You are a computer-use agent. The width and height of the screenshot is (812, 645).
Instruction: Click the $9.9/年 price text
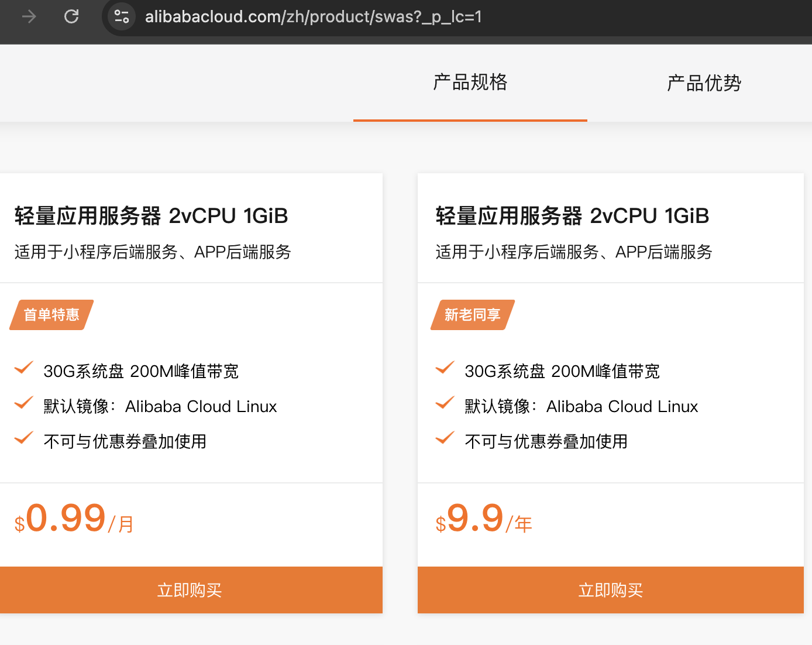coord(484,519)
